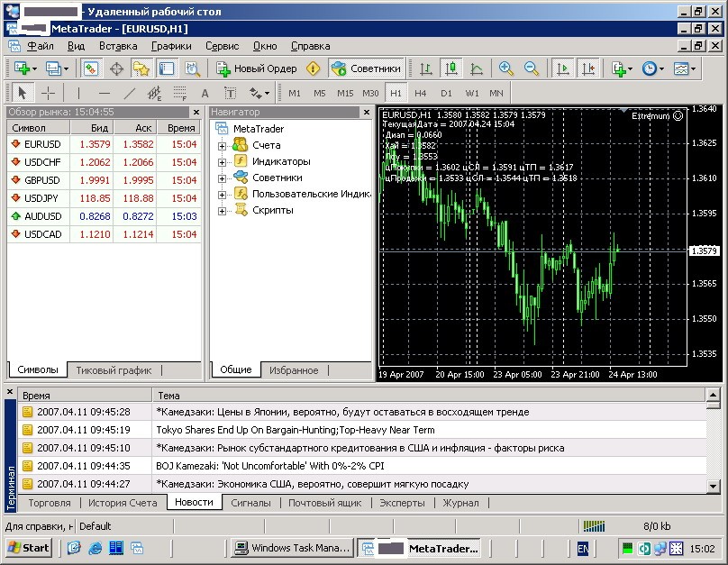Select the Fibonacci retracement tool

point(179,94)
